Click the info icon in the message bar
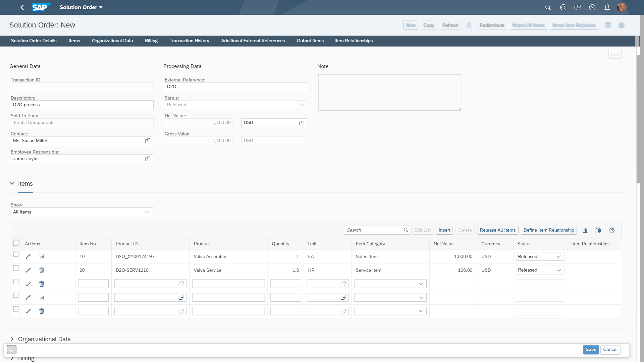Screen dimensions: 644x362 12,350
